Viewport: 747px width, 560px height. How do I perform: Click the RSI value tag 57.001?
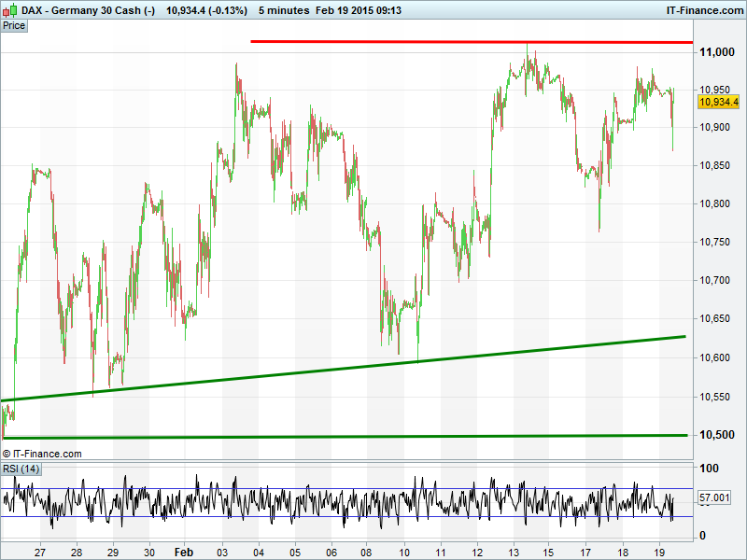[714, 497]
